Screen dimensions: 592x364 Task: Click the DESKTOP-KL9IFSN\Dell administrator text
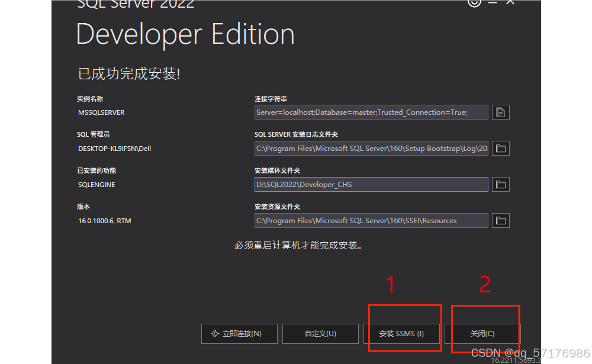coord(114,149)
